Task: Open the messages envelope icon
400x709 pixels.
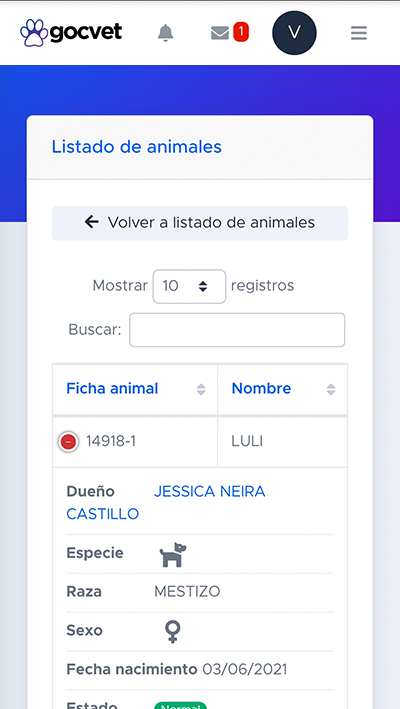Action: coord(220,33)
